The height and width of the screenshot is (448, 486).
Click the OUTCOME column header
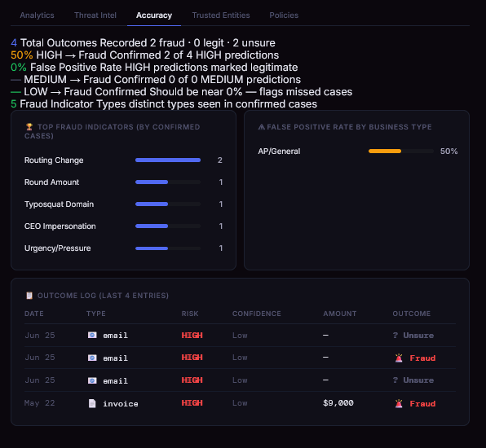[x=412, y=314]
